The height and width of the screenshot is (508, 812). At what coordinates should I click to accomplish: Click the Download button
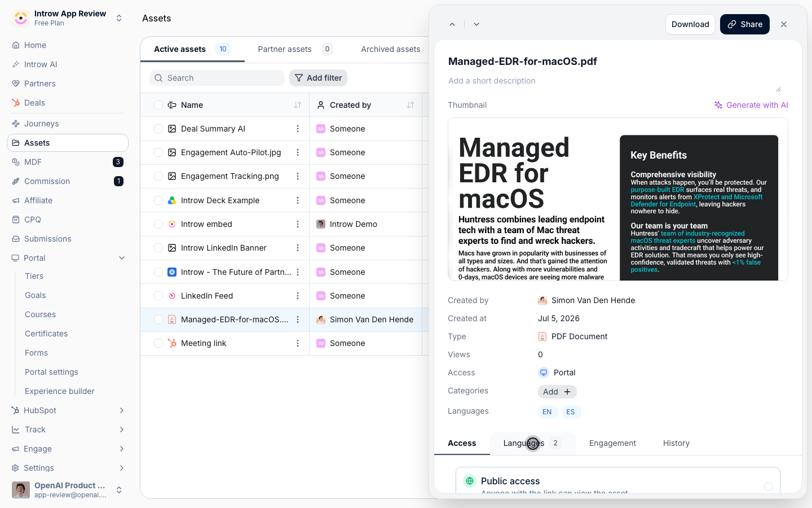point(690,24)
